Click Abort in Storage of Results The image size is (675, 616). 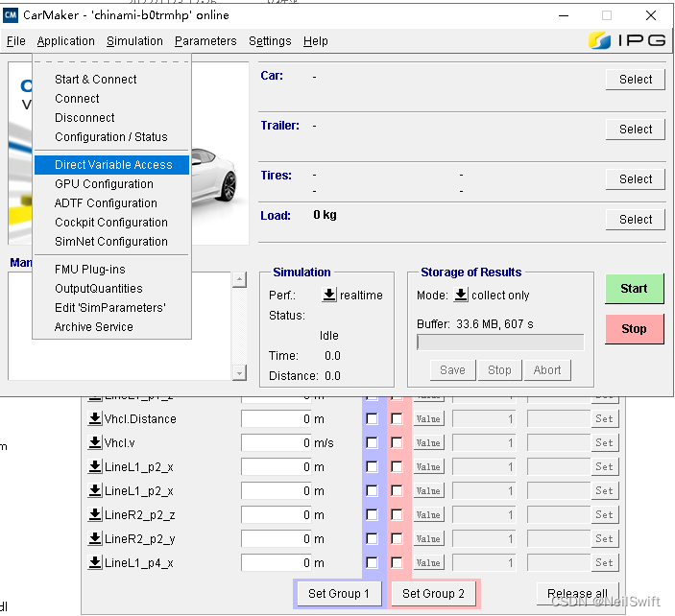[547, 370]
